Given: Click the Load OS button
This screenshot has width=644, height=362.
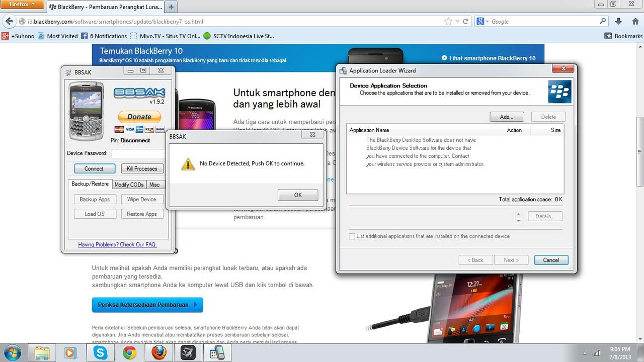Looking at the screenshot, I should coord(95,214).
